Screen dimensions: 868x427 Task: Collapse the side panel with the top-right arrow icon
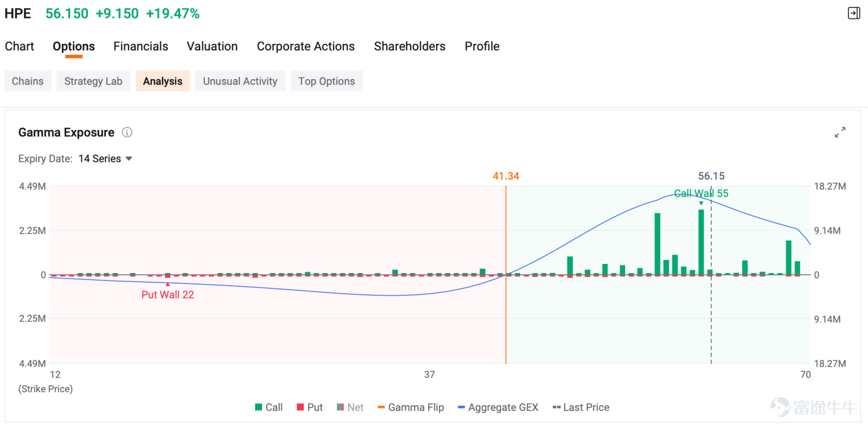pyautogui.click(x=854, y=13)
